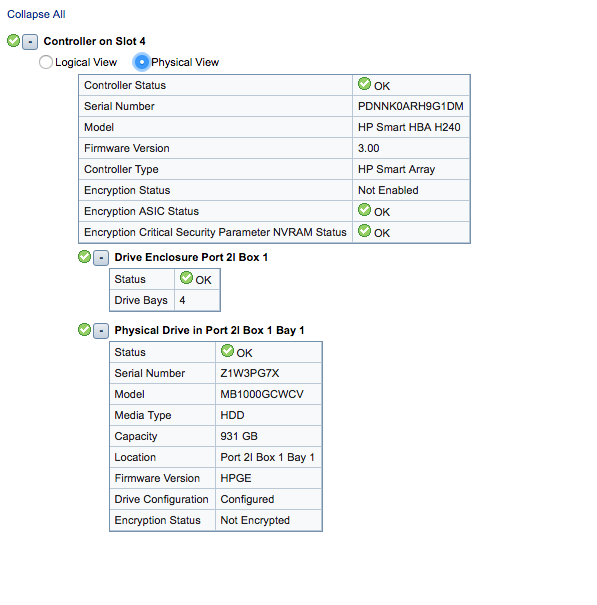Collapse the Physical Drive in Port 2I Box 1 Bay 1 section

coord(101,331)
